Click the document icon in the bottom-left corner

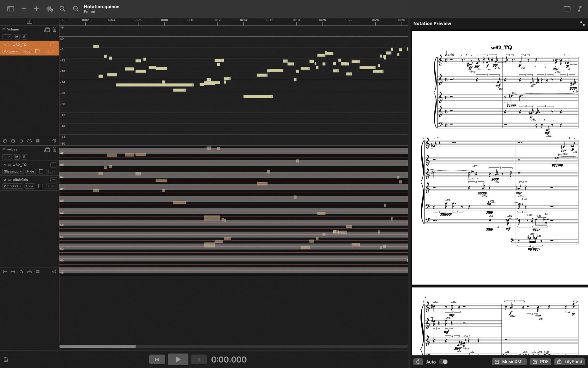6,360
